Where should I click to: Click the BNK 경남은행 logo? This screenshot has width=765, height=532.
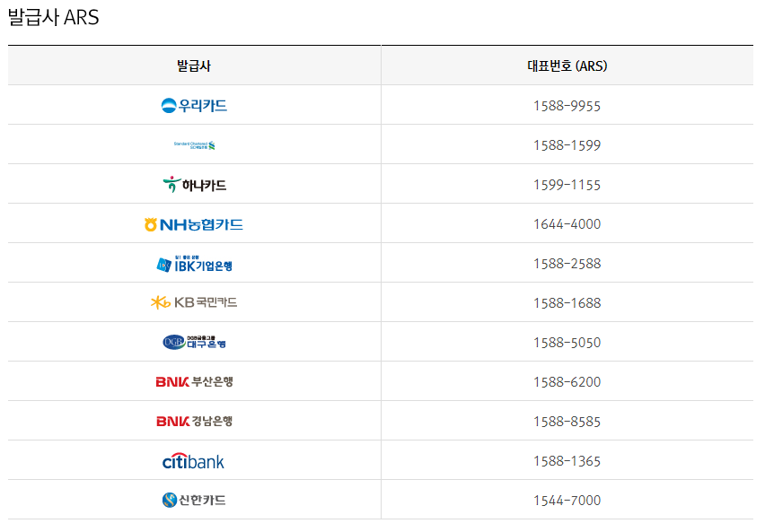[194, 422]
